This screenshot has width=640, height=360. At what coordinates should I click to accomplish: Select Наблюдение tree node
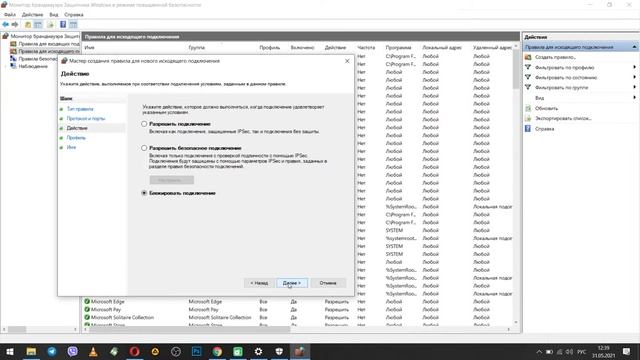pos(33,66)
